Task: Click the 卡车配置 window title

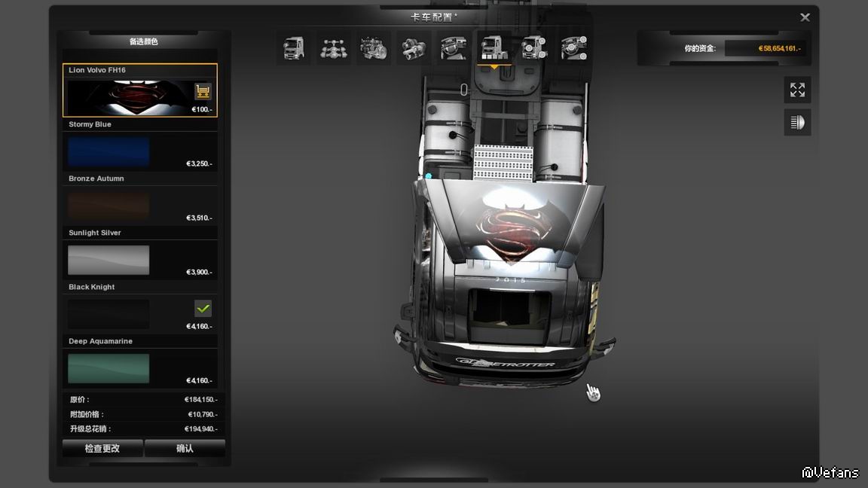Action: click(x=433, y=17)
